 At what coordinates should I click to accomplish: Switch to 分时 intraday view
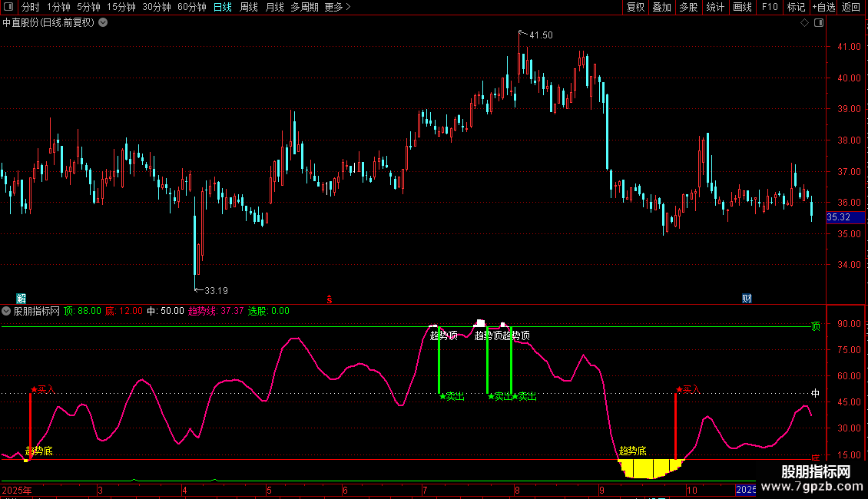click(x=31, y=7)
